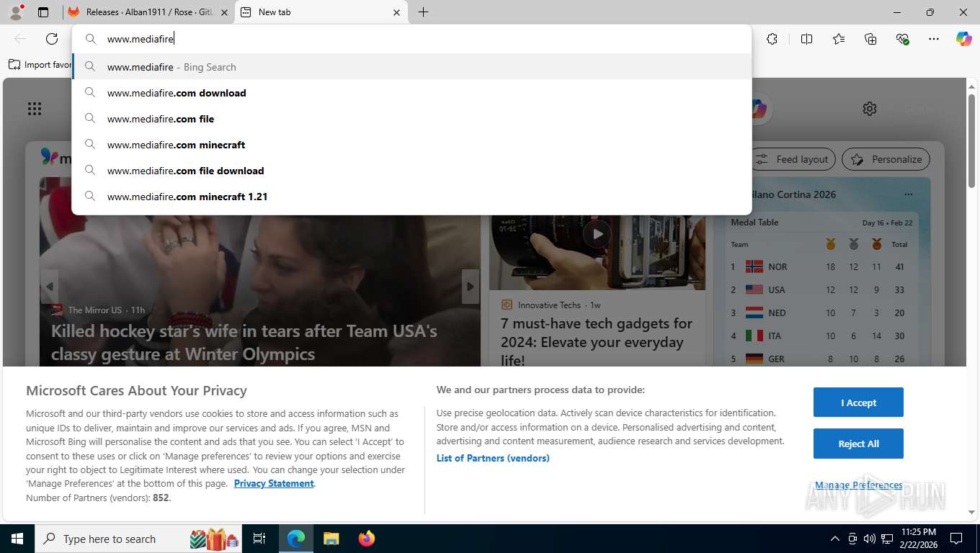Click the I Accept button
This screenshot has width=980, height=553.
(858, 403)
